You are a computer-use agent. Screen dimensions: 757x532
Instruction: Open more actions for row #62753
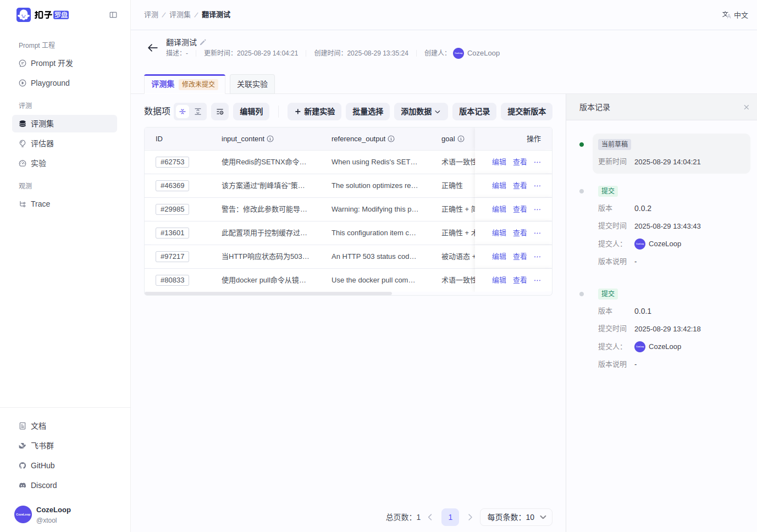[x=537, y=162]
